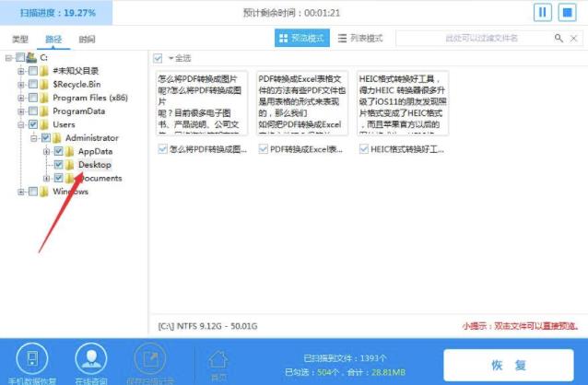Image resolution: width=588 pixels, height=385 pixels.
Task: Expand the Program Files (x86) node
Action: click(21, 99)
